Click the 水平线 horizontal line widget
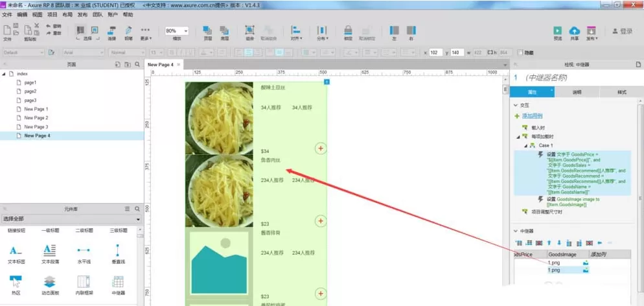This screenshot has width=644, height=306. tap(84, 254)
